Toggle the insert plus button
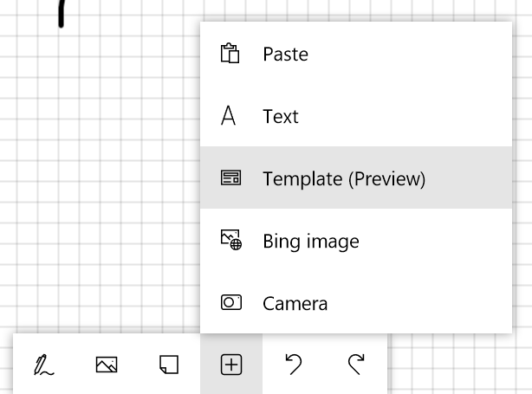The width and height of the screenshot is (532, 394). pyautogui.click(x=230, y=365)
